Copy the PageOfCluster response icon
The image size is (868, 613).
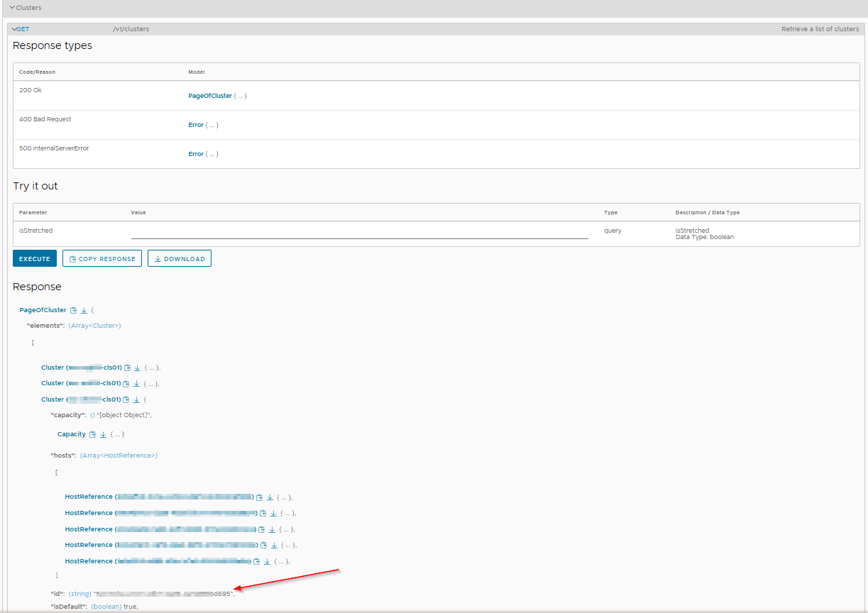coord(73,310)
